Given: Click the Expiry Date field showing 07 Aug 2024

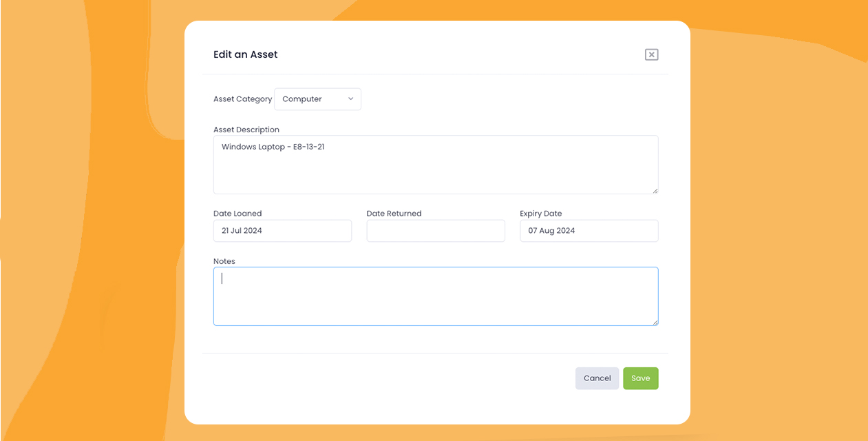Looking at the screenshot, I should click(x=589, y=230).
